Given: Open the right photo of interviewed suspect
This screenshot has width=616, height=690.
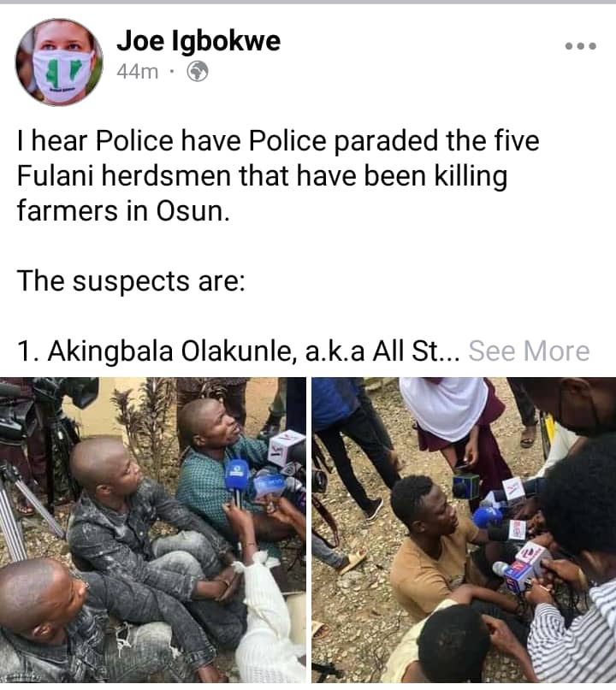Looking at the screenshot, I should [464, 530].
